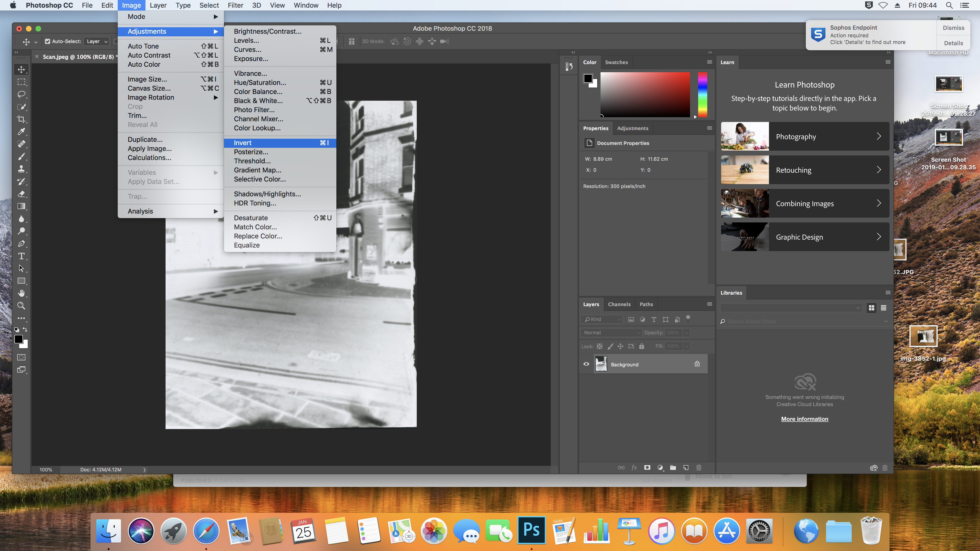Select the Zoom tool

tap(21, 306)
